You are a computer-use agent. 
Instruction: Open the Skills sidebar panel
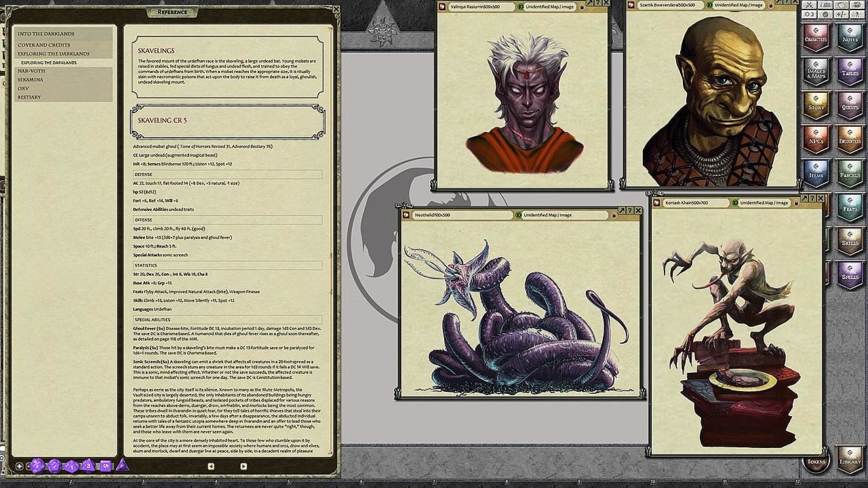[849, 241]
